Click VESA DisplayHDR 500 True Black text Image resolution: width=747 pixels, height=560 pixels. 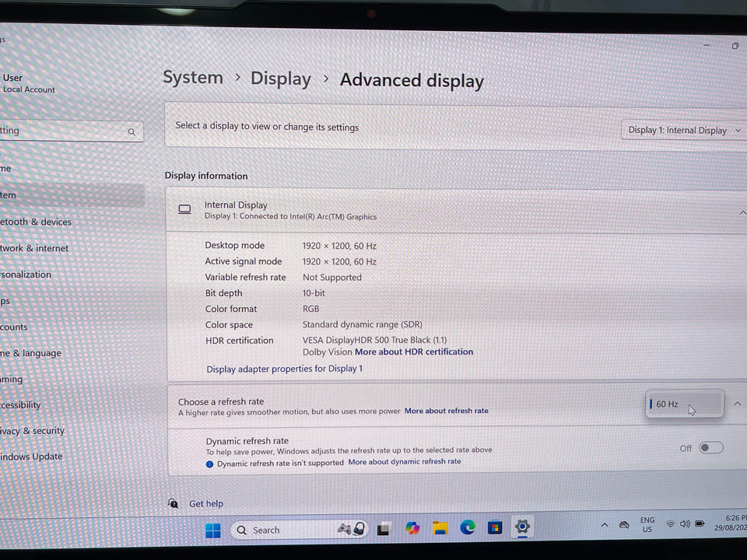(x=374, y=340)
